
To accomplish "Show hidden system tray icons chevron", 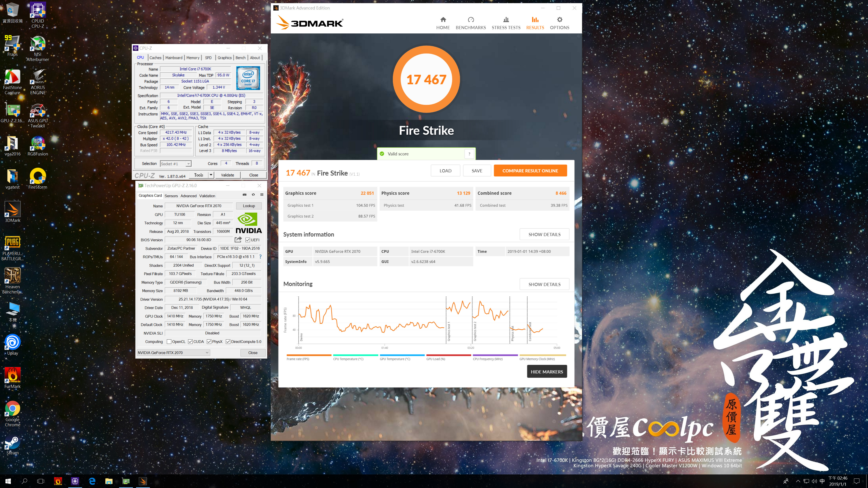I will (x=797, y=481).
